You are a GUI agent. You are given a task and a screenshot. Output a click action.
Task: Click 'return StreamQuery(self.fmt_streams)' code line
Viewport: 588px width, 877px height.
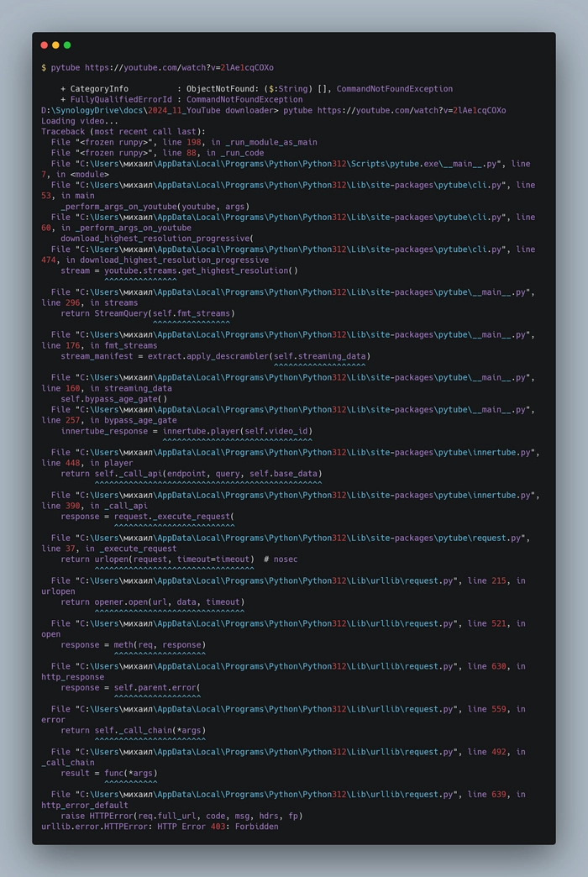tap(148, 313)
